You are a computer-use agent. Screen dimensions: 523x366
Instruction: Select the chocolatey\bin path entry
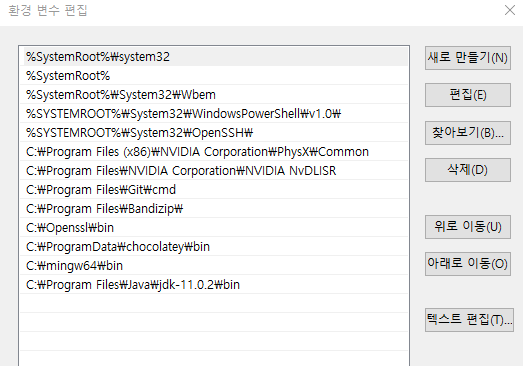[x=214, y=247]
